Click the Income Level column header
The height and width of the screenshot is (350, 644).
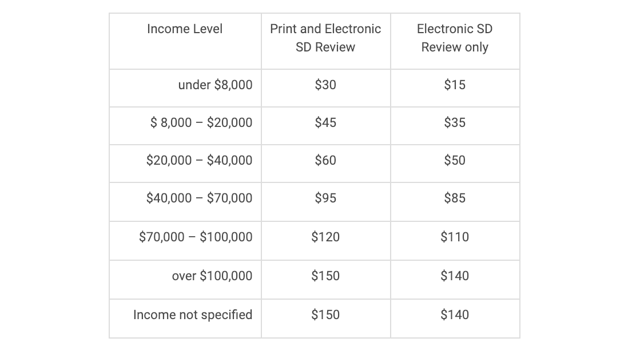point(185,29)
